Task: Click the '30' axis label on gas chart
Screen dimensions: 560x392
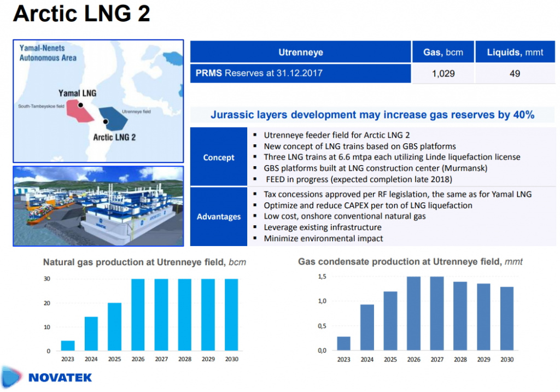Action: coord(47,278)
